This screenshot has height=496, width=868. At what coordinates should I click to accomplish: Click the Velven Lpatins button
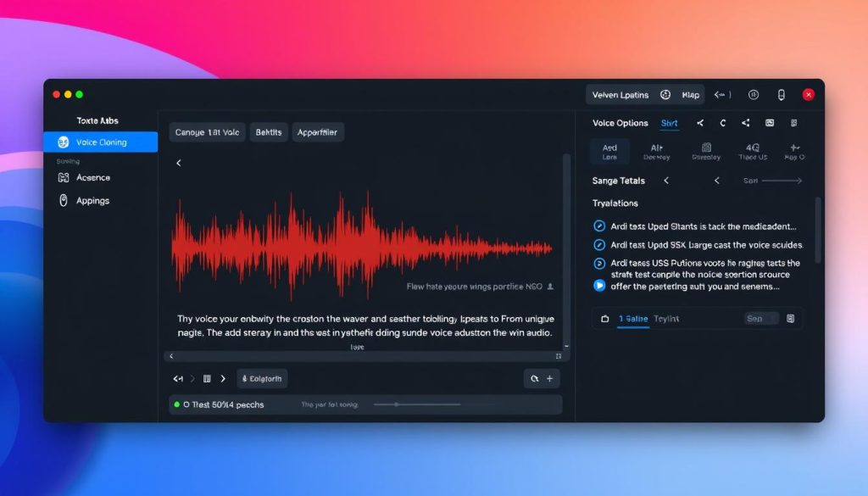620,95
